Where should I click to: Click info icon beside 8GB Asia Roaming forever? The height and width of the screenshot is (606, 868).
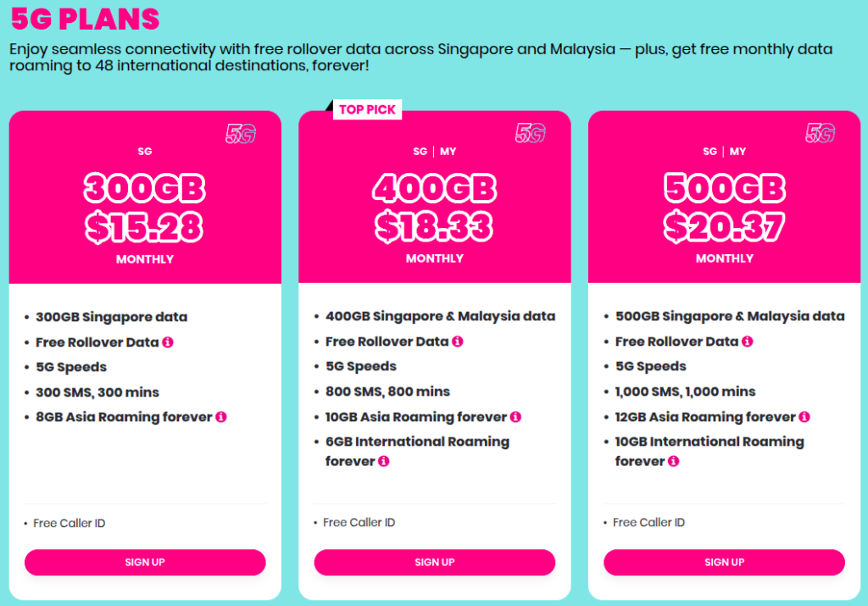(221, 417)
